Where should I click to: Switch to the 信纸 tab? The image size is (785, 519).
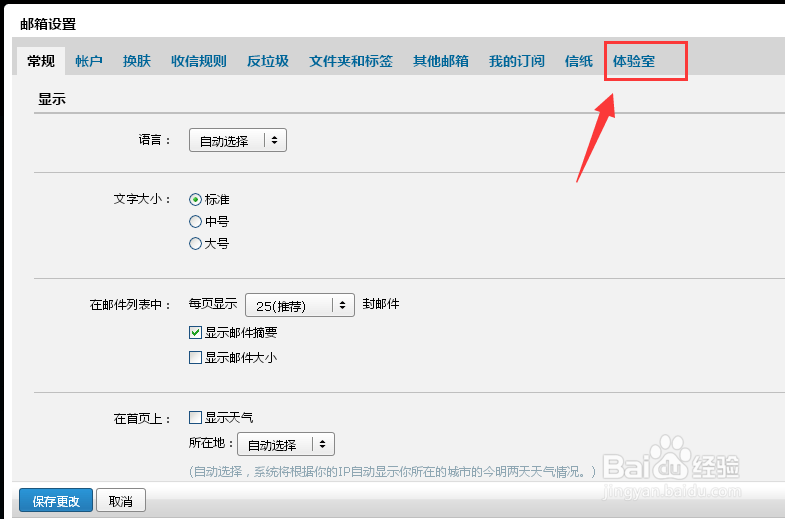579,61
